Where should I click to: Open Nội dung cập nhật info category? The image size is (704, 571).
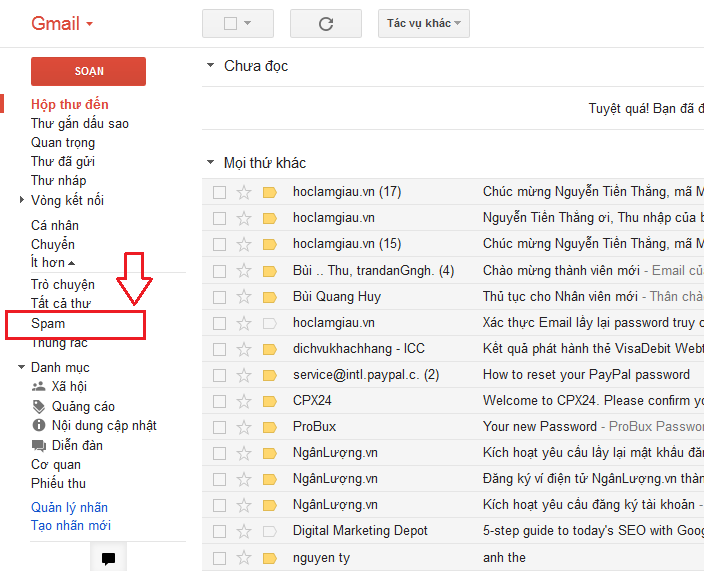click(x=94, y=425)
